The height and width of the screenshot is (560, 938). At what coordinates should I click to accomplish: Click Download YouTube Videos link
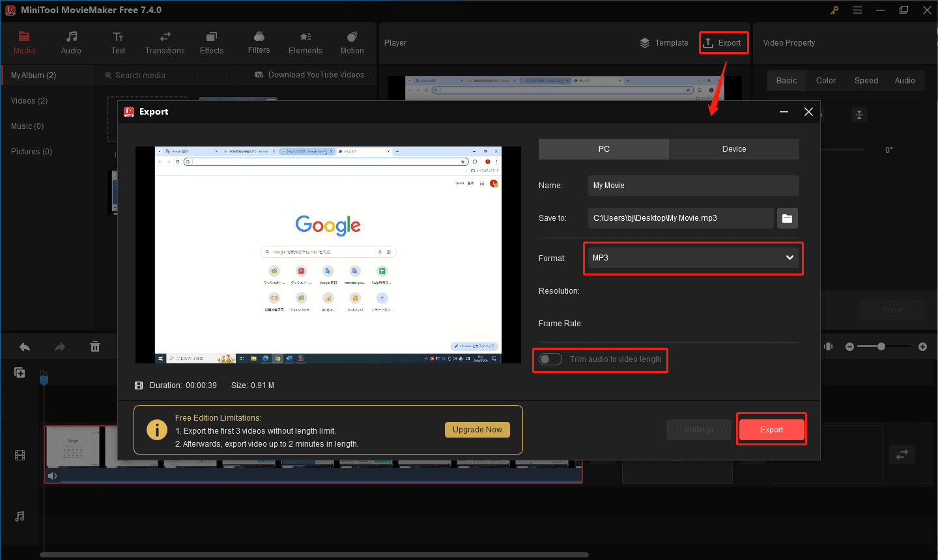[309, 75]
